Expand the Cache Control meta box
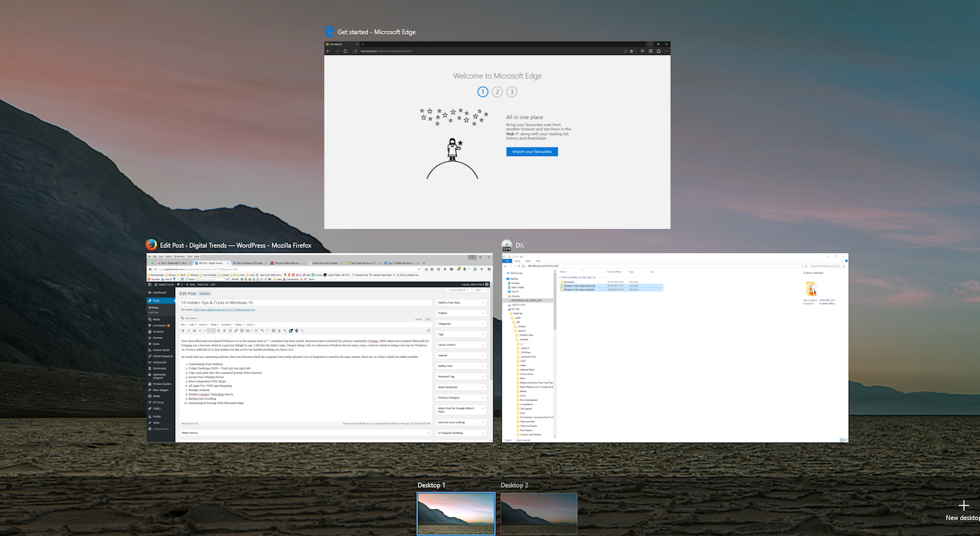The image size is (980, 536). click(461, 345)
